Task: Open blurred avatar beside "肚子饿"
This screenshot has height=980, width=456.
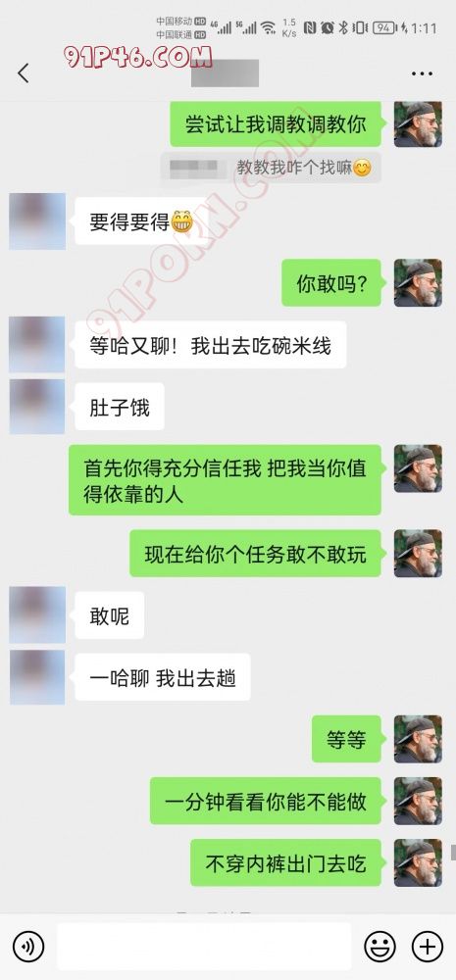Action: pos(37,407)
